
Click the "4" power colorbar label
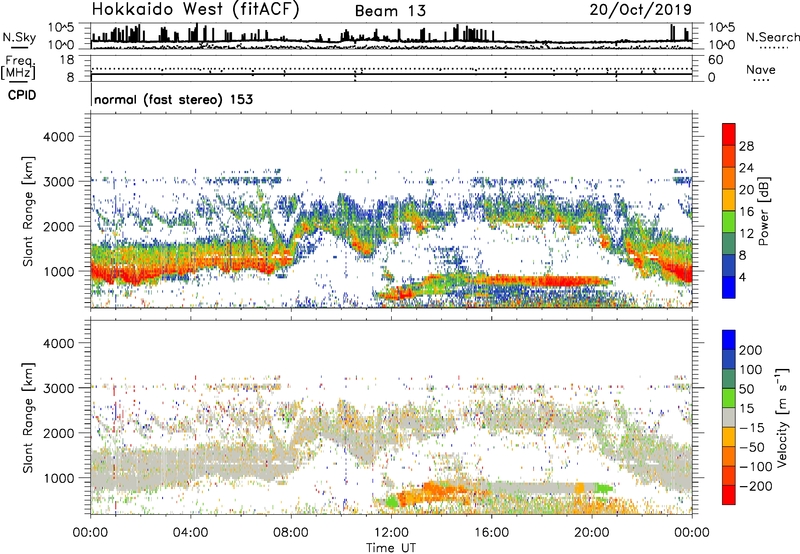pos(742,278)
